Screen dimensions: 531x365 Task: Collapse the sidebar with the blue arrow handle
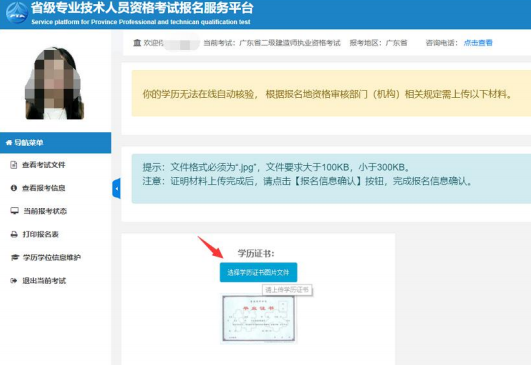(x=116, y=188)
